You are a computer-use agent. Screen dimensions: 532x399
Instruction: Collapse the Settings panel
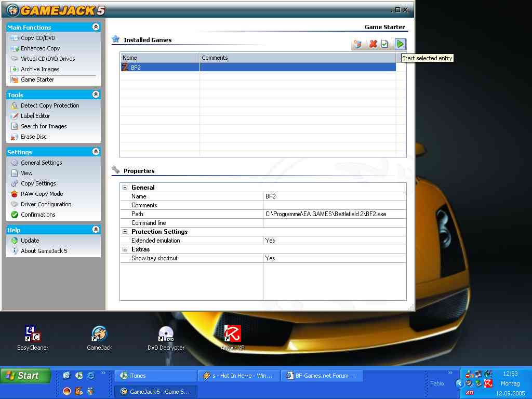click(96, 151)
